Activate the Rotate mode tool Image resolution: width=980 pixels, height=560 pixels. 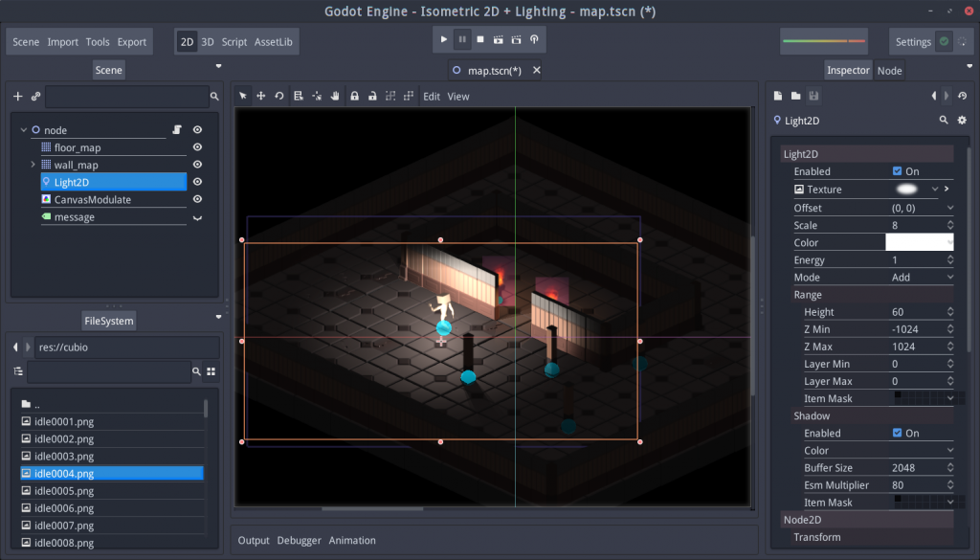tap(279, 96)
